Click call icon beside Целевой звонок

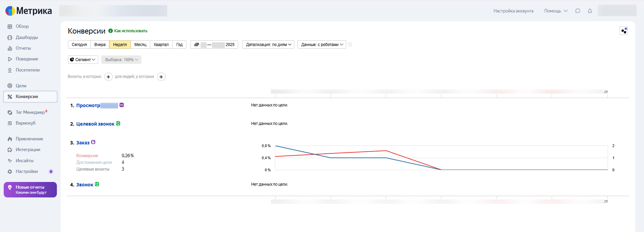click(118, 124)
